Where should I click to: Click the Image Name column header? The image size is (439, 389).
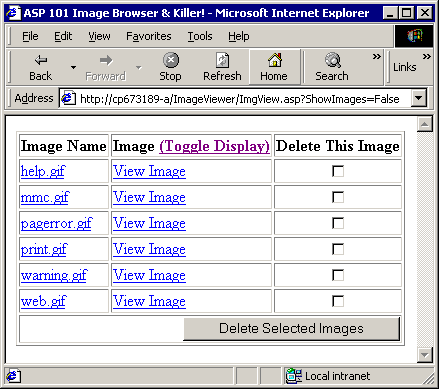coord(63,146)
